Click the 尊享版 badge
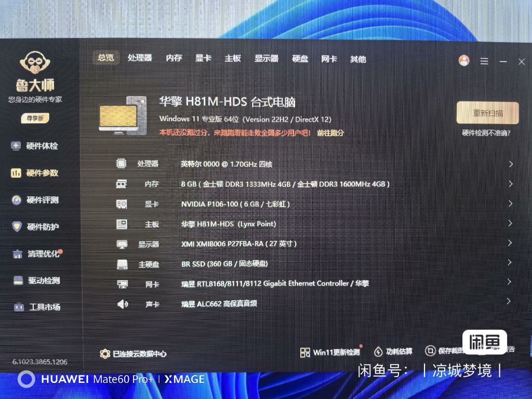 click(35, 118)
